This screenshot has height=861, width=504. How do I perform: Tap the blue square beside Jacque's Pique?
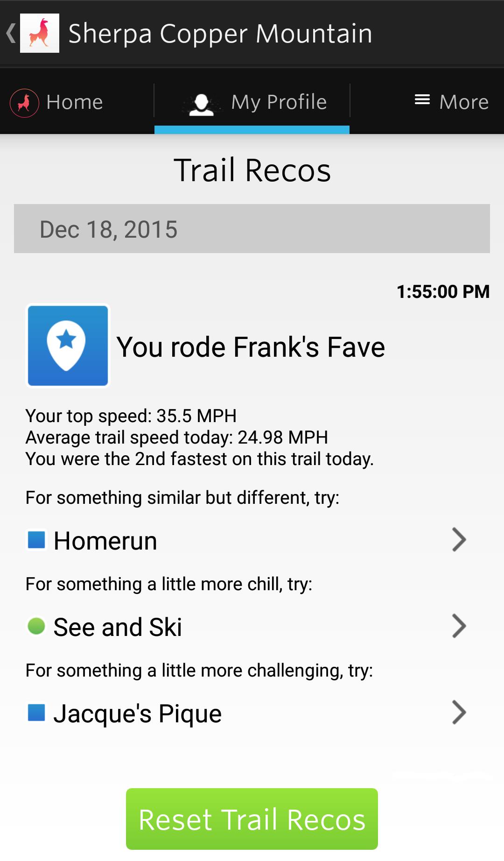[x=36, y=713]
